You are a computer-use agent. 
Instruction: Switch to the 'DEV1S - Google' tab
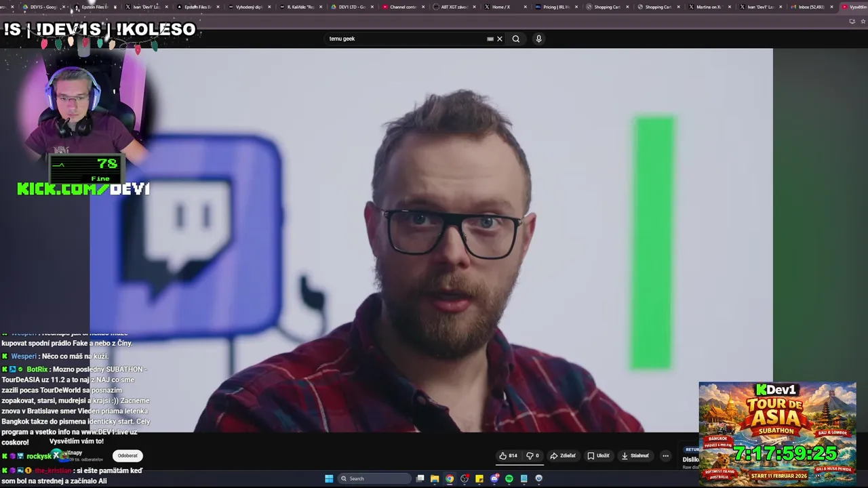(x=43, y=7)
